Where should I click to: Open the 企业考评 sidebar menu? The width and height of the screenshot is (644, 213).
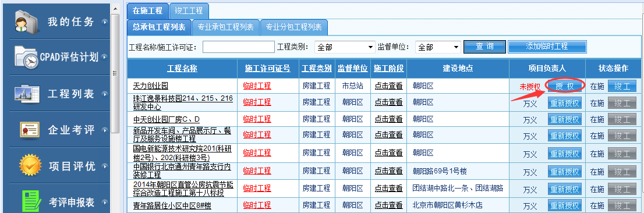tap(72, 130)
